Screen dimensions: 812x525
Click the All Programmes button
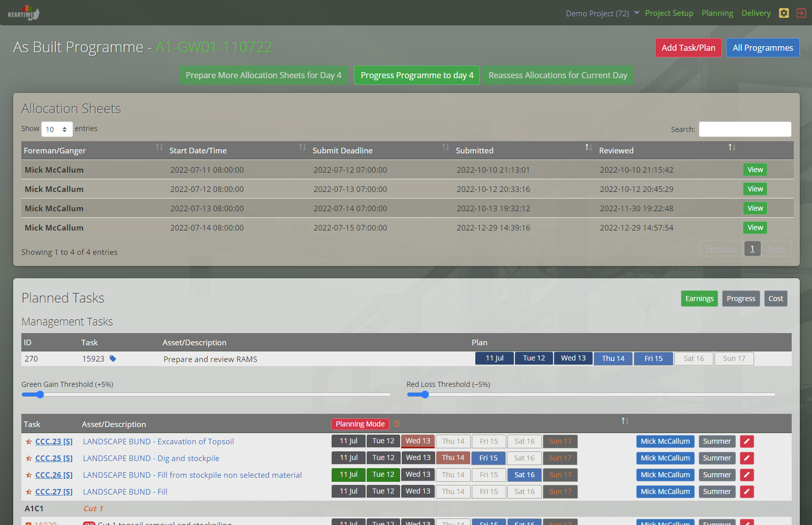[763, 48]
